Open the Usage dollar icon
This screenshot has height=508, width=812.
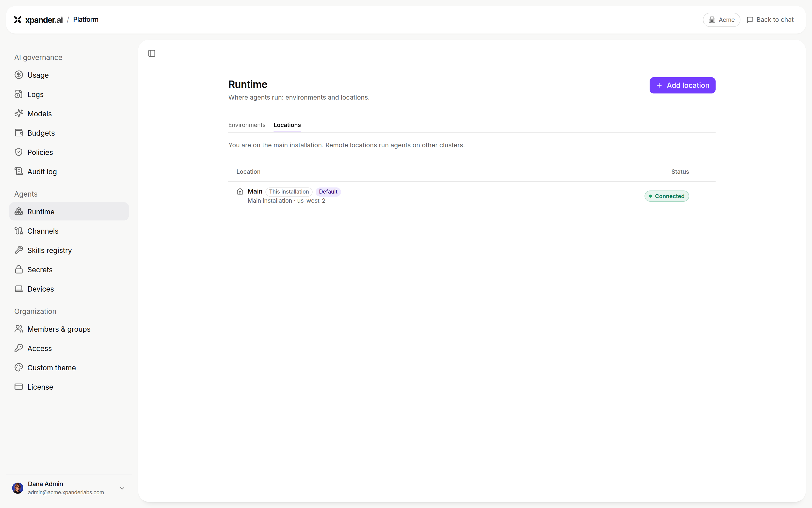19,75
